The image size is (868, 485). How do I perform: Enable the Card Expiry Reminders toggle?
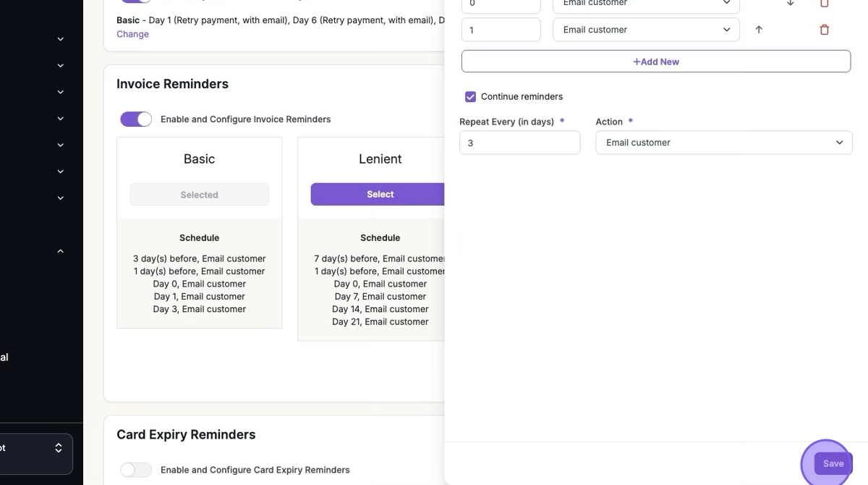(136, 470)
